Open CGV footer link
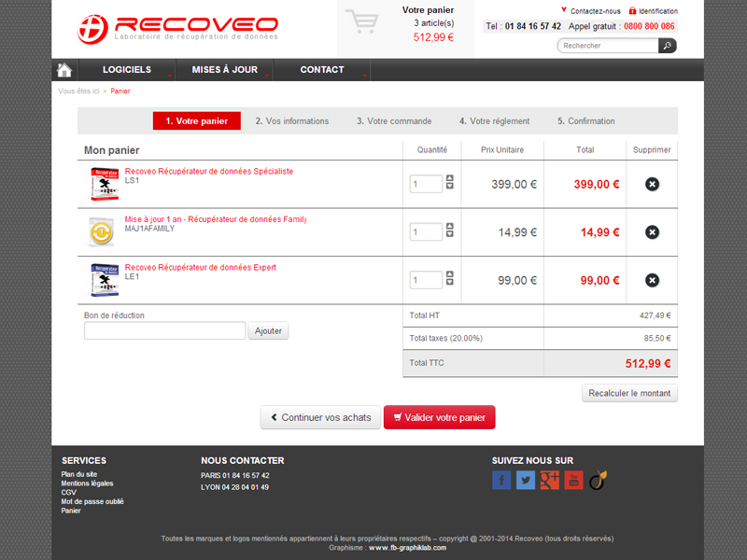This screenshot has height=560, width=747. tap(68, 493)
